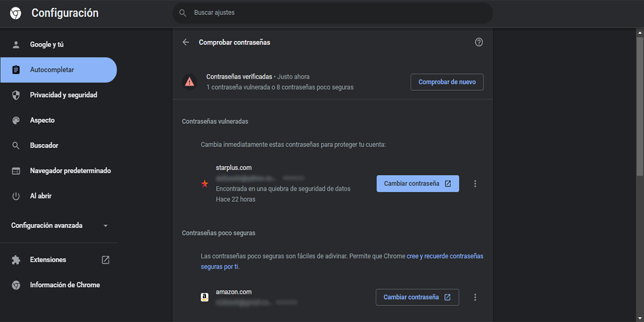Viewport: 644px width, 322px height.
Task: Click the amazon.com site favicon
Action: 204,297
